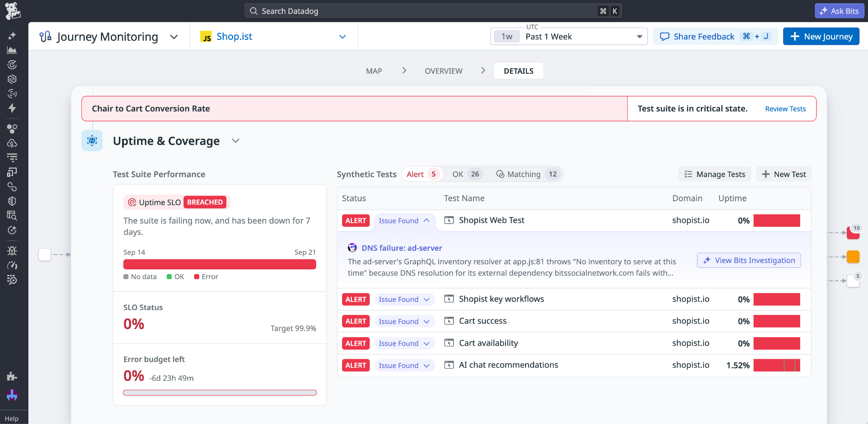
Task: Open the puzzle piece integrations sidebar icon
Action: coord(12,376)
